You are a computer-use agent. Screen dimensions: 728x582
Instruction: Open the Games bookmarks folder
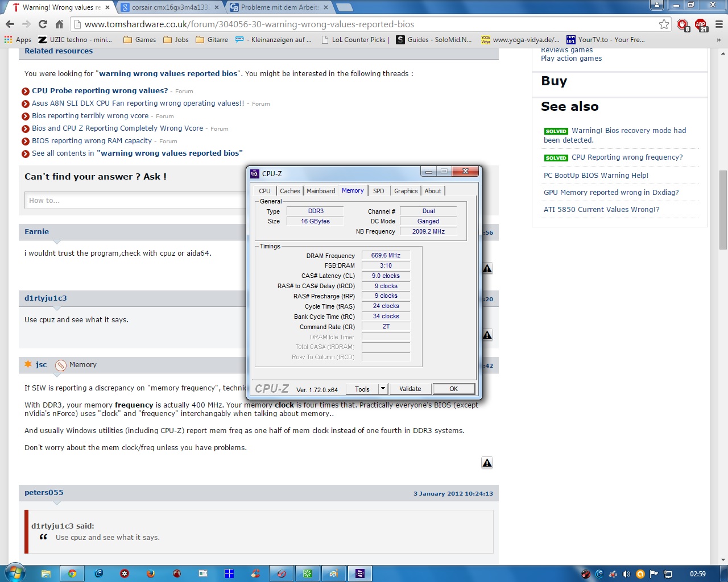pyautogui.click(x=139, y=40)
